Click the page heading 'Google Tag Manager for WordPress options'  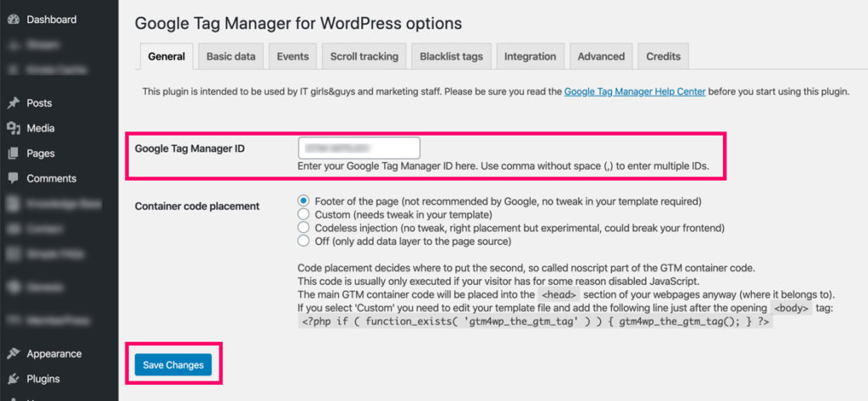pos(298,24)
